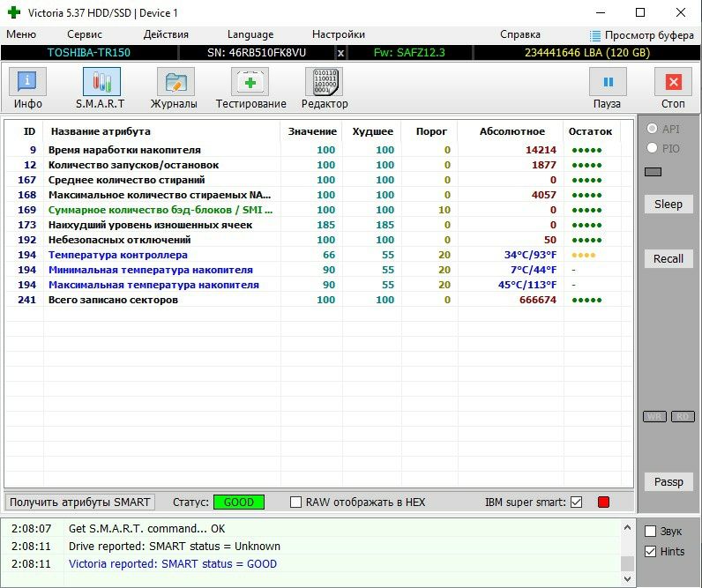Click the Просмотр буфера list icon

click(x=595, y=35)
